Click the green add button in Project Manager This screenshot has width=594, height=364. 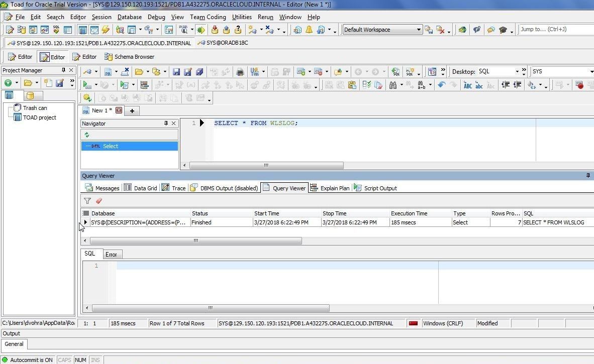8,82
